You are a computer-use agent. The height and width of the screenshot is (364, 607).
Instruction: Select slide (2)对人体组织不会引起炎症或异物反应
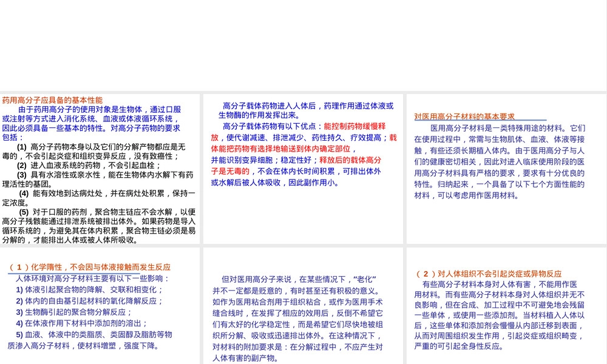point(506,306)
